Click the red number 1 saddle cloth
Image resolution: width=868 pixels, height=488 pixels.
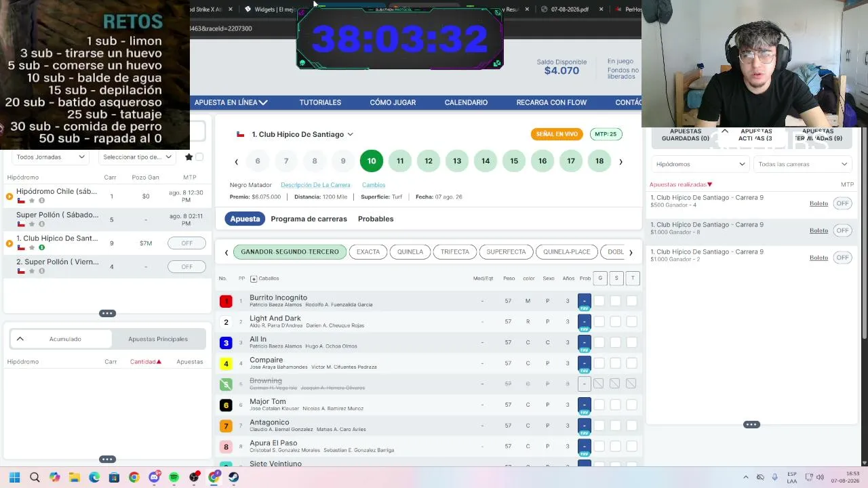point(226,301)
